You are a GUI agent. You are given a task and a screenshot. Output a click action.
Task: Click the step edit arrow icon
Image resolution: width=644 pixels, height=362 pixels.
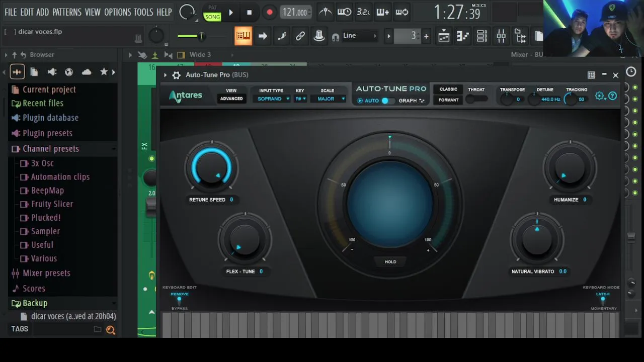click(x=263, y=36)
